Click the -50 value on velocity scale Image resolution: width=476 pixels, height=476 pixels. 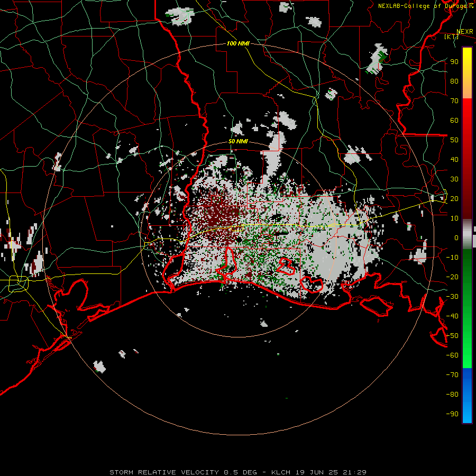[x=452, y=336]
